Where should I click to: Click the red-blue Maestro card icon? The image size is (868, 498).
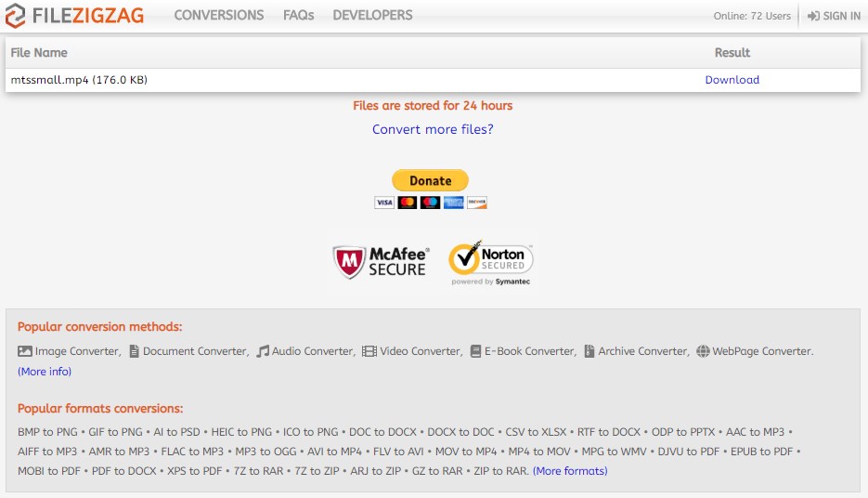pyautogui.click(x=430, y=203)
